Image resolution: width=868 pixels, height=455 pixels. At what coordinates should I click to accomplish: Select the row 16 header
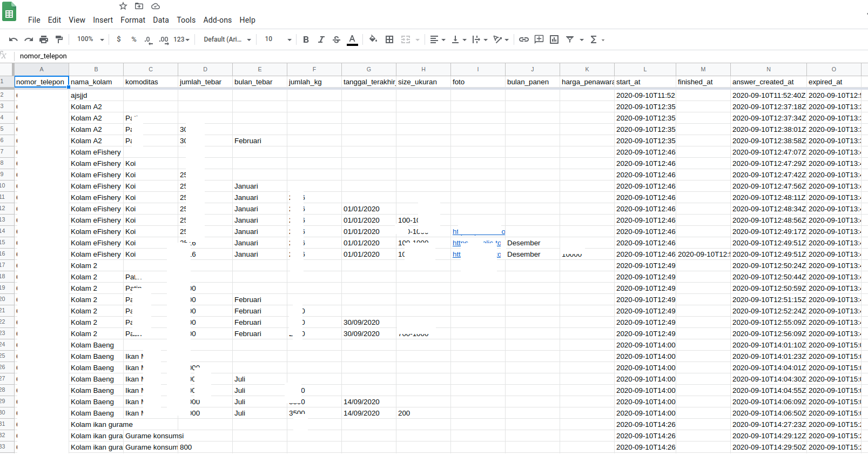[x=6, y=254]
